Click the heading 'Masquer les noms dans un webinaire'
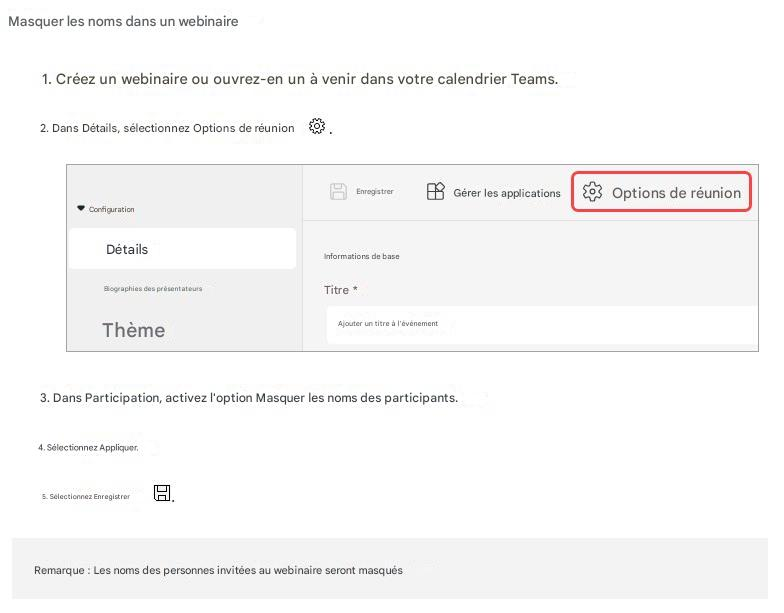This screenshot has height=613, width=784. click(124, 22)
